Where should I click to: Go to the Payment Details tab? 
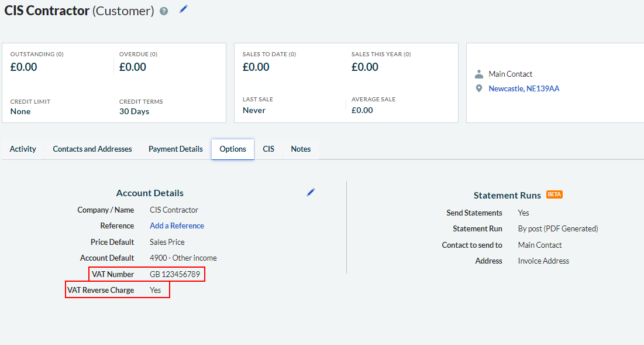175,149
